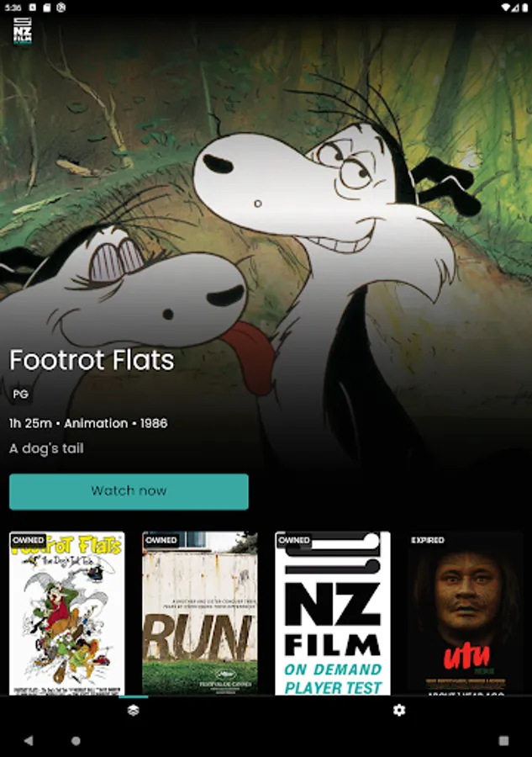
Task: Open the expired Utu film poster
Action: (x=466, y=613)
